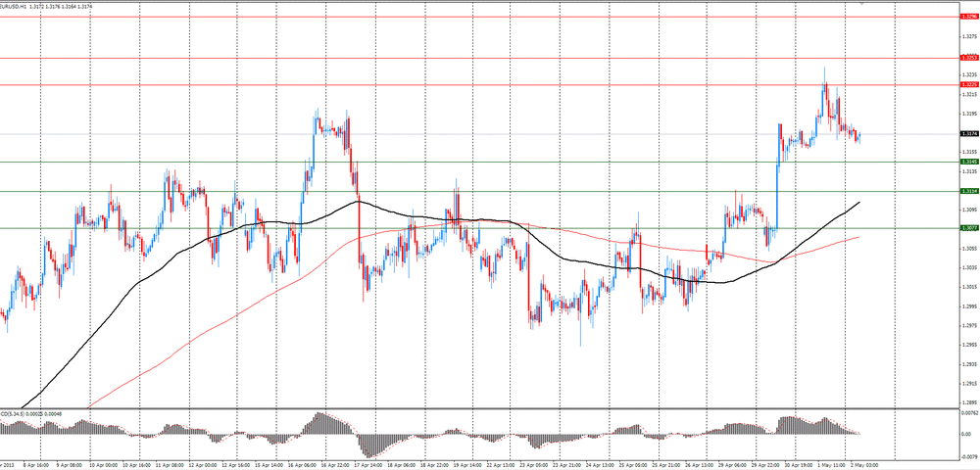This screenshot has width=980, height=470.
Task: Click the 1.3095 price axis value
Action: 970,210
